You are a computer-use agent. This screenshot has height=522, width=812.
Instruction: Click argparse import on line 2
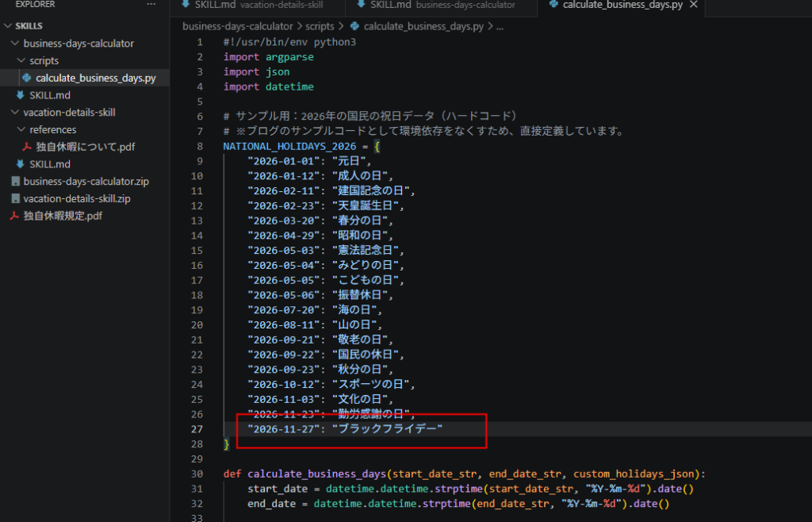coord(289,57)
